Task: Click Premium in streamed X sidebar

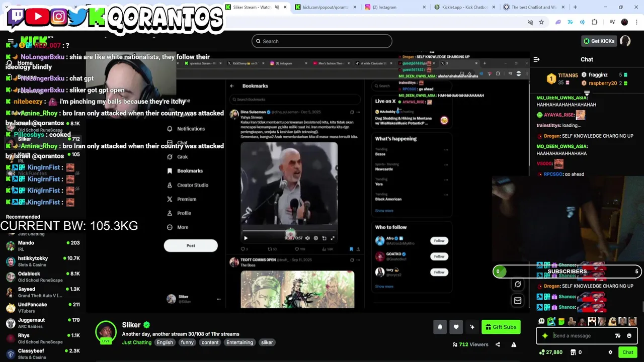Action: pos(182,199)
